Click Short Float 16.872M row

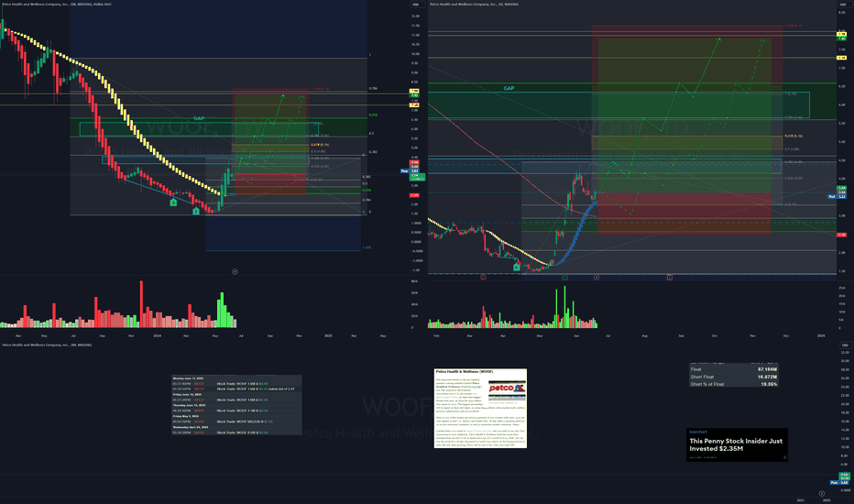click(734, 377)
